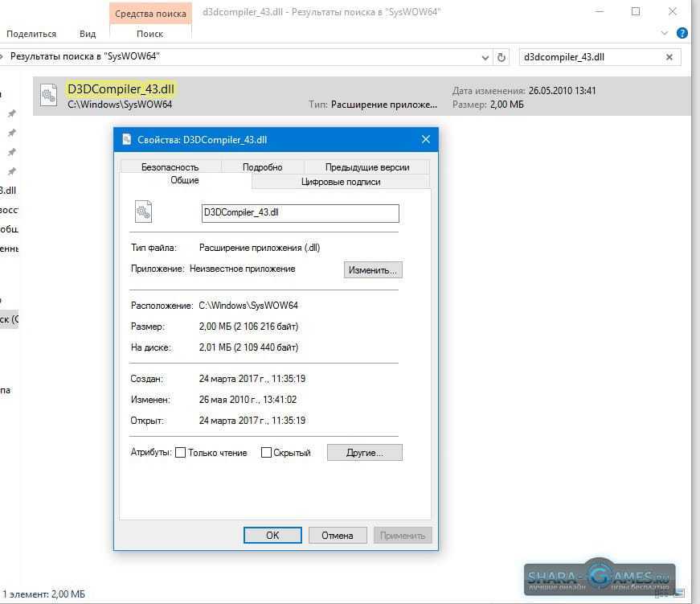The image size is (700, 604).
Task: Click the modified value '26 мая 2010 г., 13:41:02'
Action: [248, 400]
